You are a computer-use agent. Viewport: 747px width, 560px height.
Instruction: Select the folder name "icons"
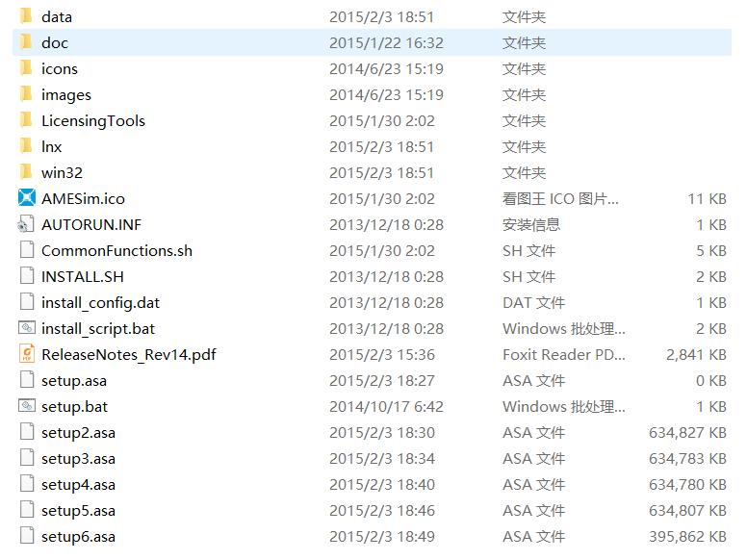[x=60, y=69]
